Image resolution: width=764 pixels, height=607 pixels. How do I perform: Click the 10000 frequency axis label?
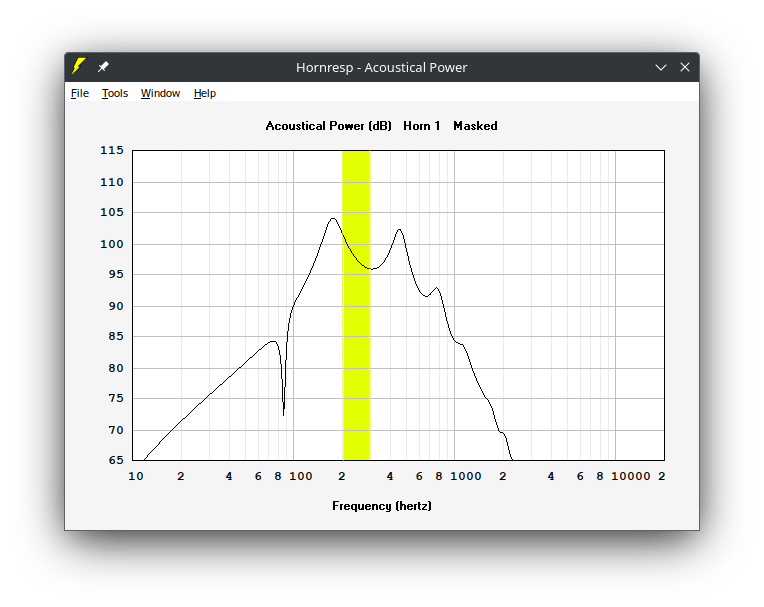631,476
